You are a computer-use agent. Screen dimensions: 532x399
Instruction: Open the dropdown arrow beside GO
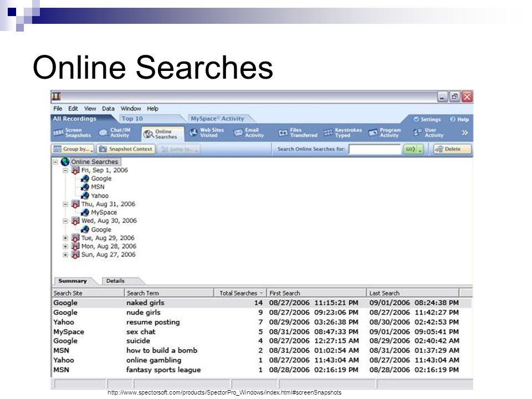[421, 149]
